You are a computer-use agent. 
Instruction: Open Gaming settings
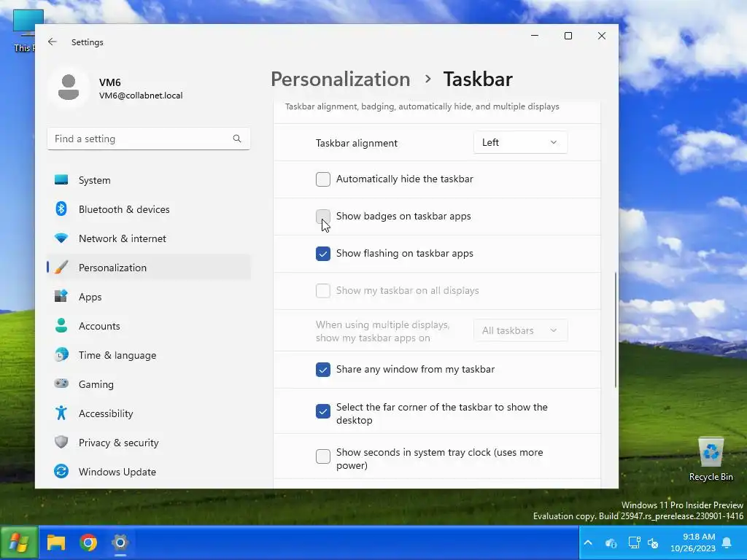149,384
